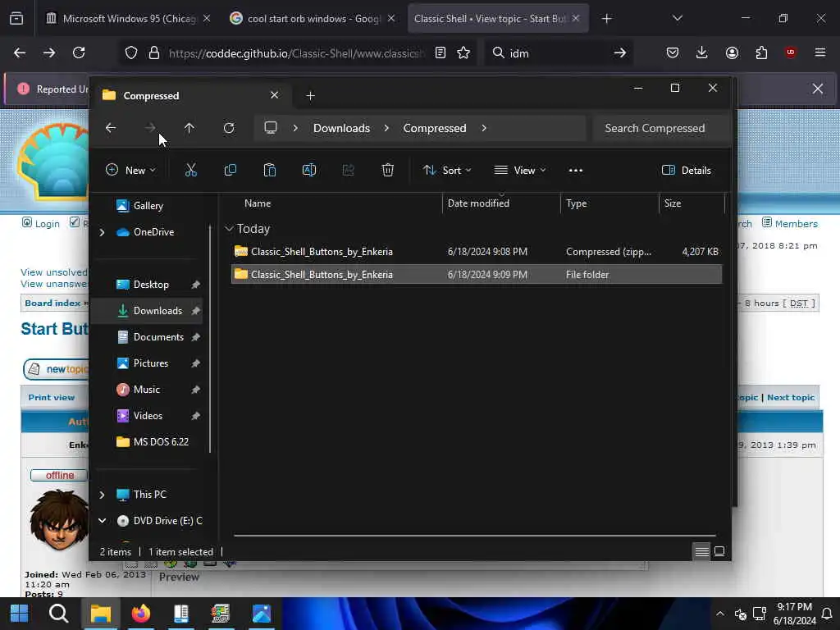The image size is (840, 630).
Task: Open a new Firefox tab
Action: click(x=606, y=18)
